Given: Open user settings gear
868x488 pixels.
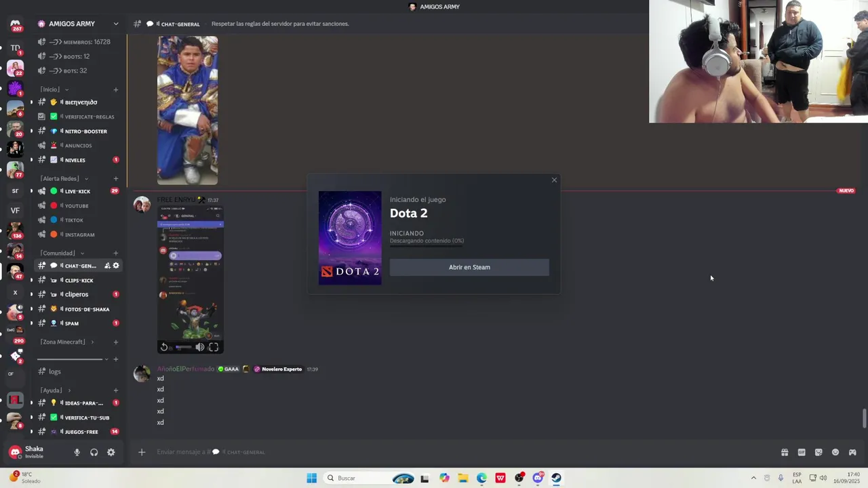Looking at the screenshot, I should 111,452.
